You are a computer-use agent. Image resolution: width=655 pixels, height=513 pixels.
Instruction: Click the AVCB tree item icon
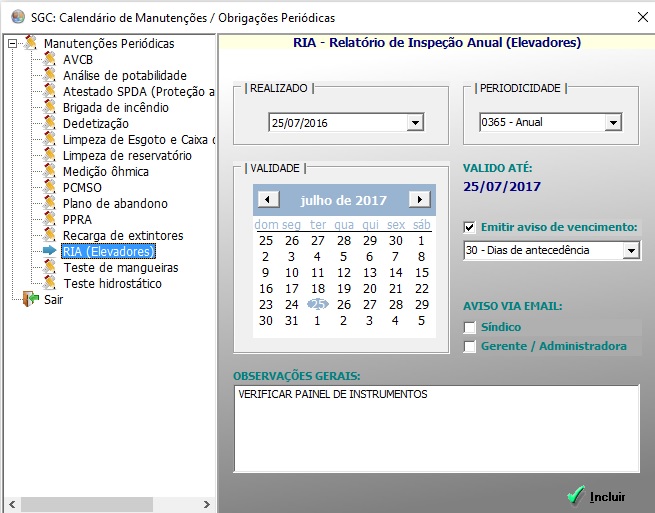50,60
